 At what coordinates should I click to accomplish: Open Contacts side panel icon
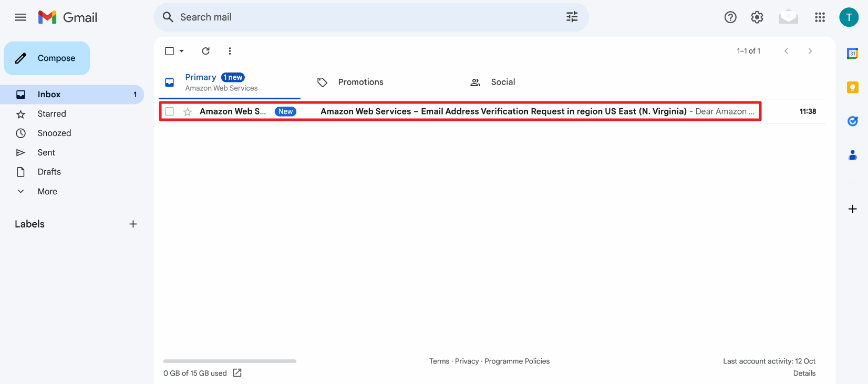coord(852,155)
